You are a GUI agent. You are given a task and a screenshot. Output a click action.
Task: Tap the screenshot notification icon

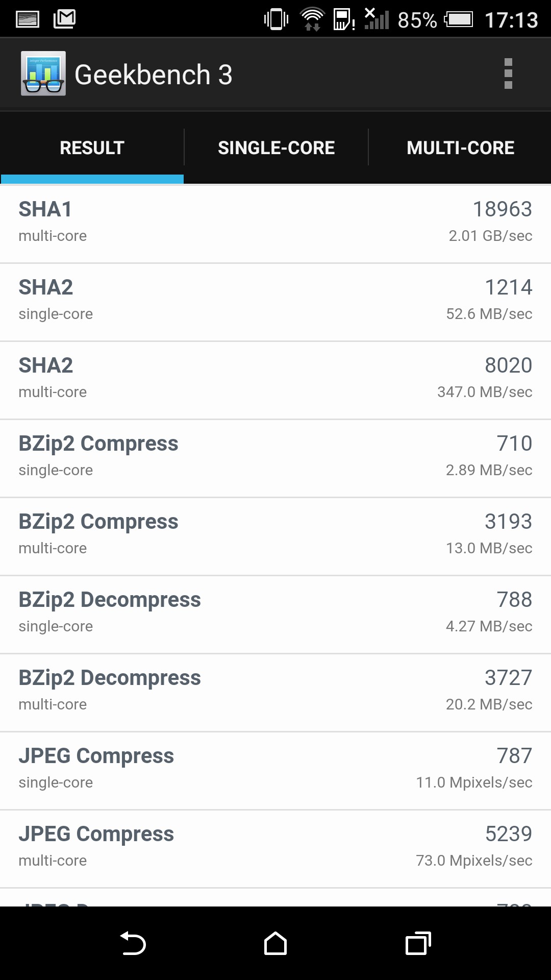28,19
